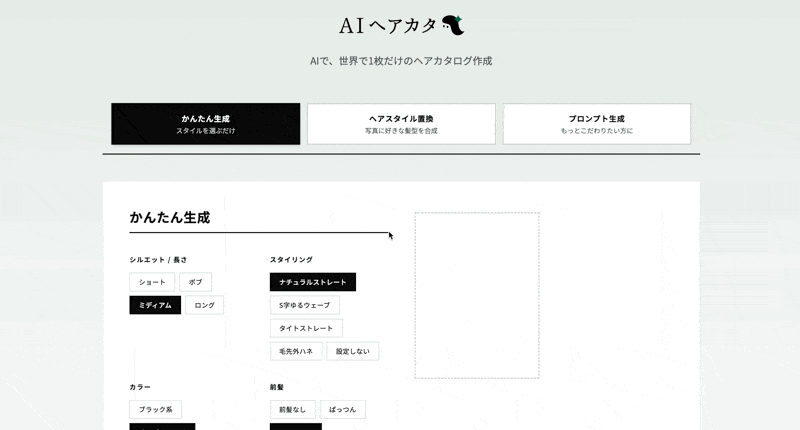This screenshot has height=430, width=800.
Task: Click the dashed image preview placeholder
Action: tap(477, 295)
